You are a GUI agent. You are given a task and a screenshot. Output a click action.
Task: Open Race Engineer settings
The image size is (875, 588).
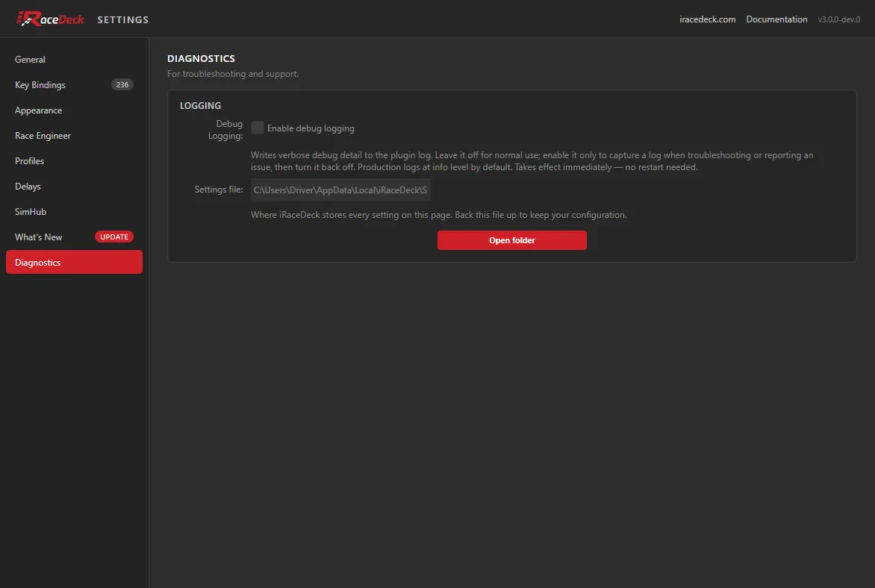74,136
